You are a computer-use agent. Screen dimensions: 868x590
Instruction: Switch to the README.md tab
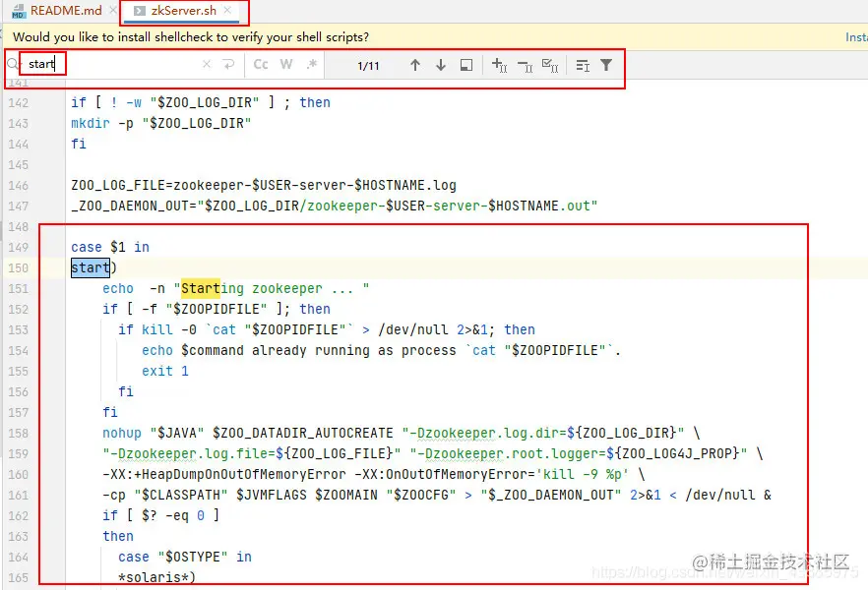(57, 11)
